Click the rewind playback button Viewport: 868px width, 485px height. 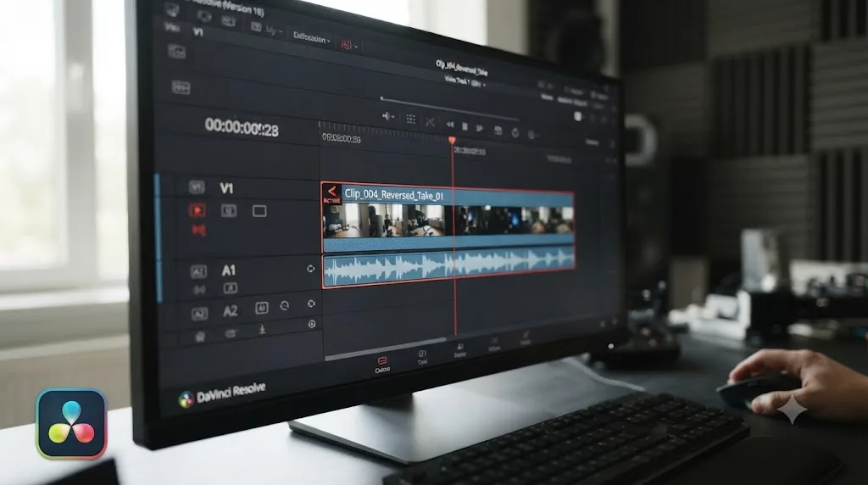pyautogui.click(x=449, y=125)
